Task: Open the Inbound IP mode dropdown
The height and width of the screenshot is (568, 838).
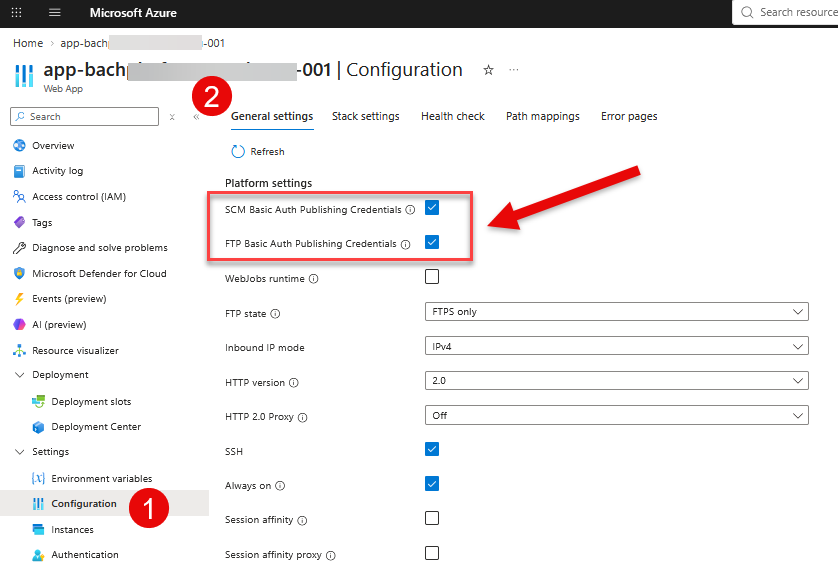Action: point(617,346)
